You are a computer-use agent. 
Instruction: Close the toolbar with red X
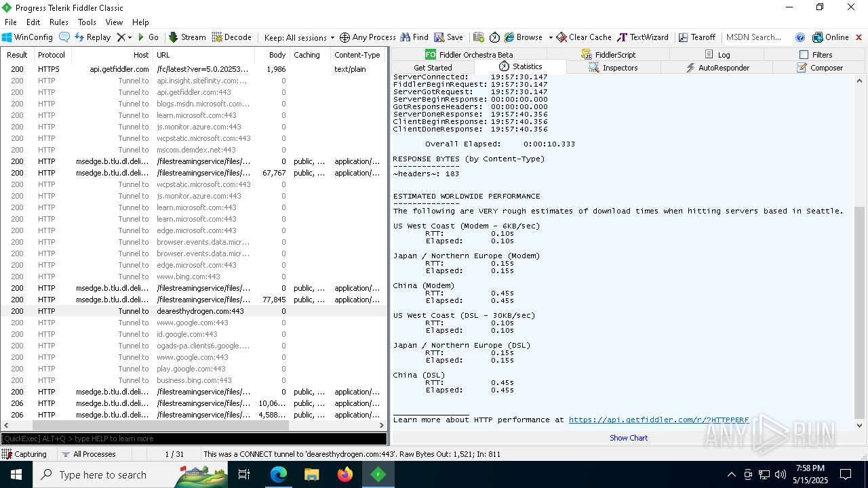[859, 37]
